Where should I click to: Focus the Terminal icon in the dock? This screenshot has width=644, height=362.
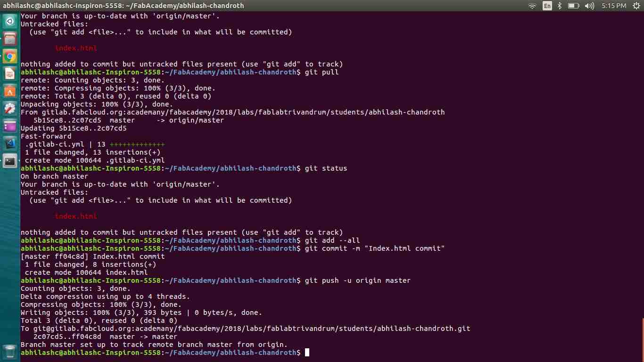(x=10, y=161)
